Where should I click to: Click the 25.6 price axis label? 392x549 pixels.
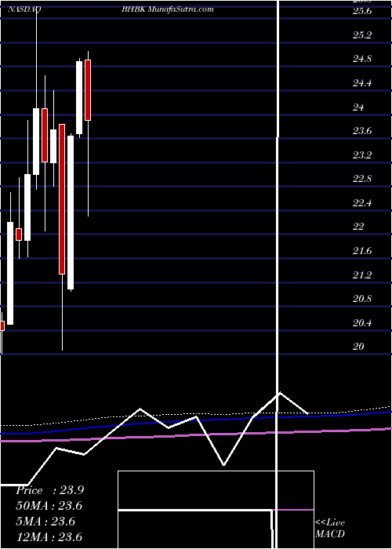click(362, 11)
